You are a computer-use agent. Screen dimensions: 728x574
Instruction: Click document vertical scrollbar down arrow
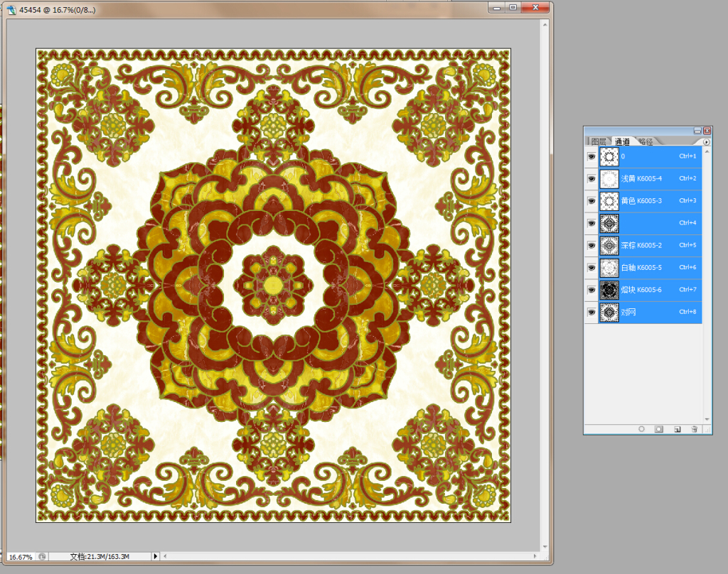tap(545, 547)
